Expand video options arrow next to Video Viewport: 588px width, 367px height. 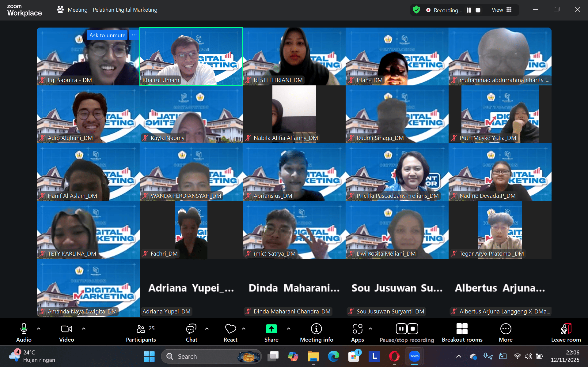(84, 329)
